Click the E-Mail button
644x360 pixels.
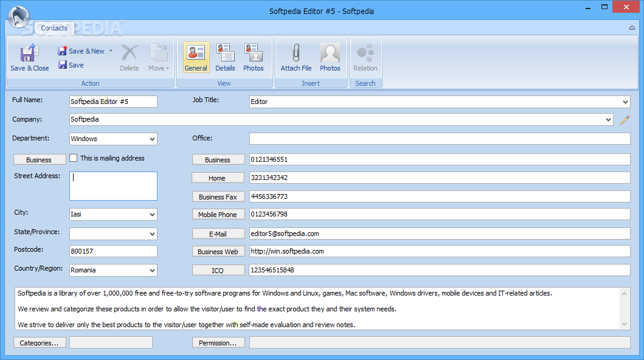(218, 234)
